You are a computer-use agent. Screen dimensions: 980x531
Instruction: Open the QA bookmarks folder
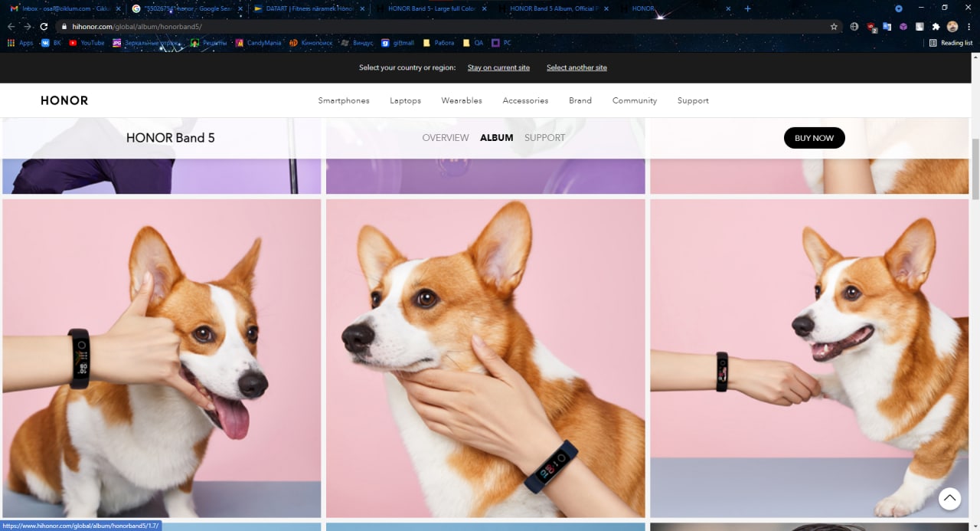[474, 43]
